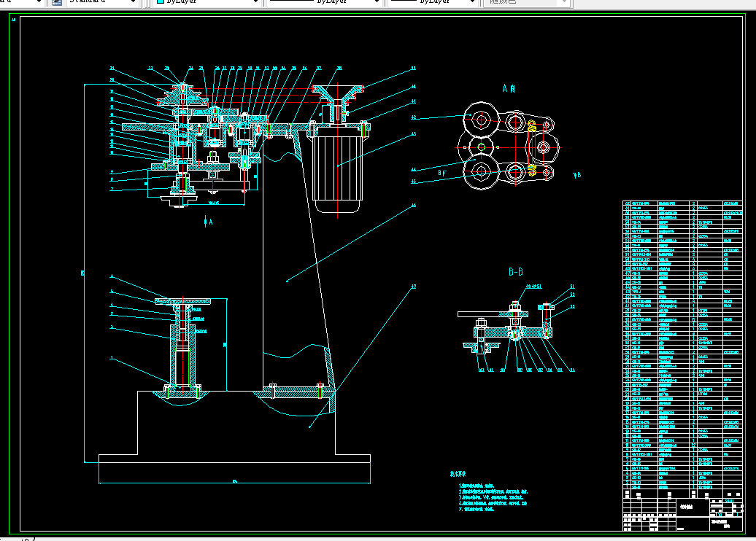Click the style icon left of Standard
Image resolution: width=756 pixels, height=541 pixels.
click(56, 2)
